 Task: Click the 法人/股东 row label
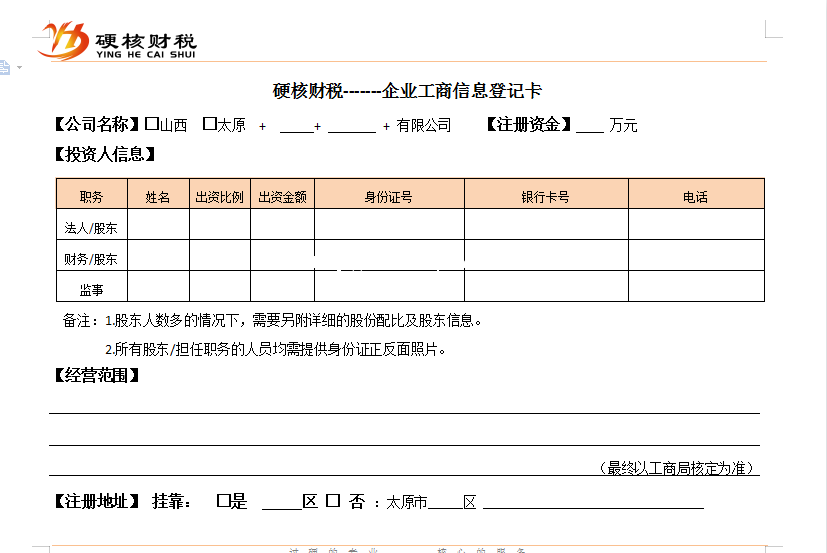point(91,228)
